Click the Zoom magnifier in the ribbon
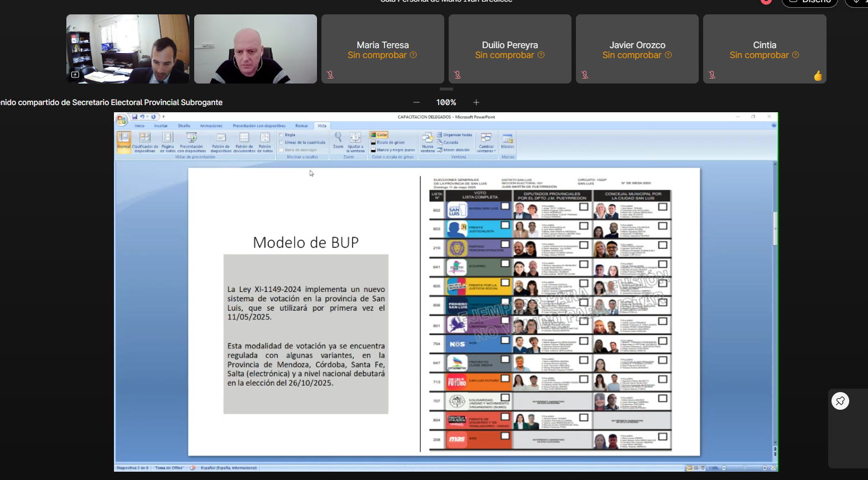The width and height of the screenshot is (868, 480). (338, 140)
